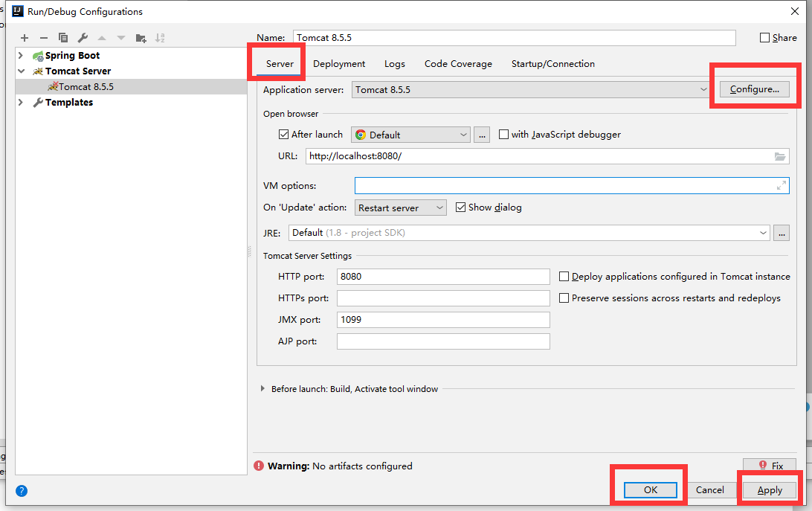Click the folder icon in the URL field
This screenshot has height=511, width=812.
(x=780, y=156)
